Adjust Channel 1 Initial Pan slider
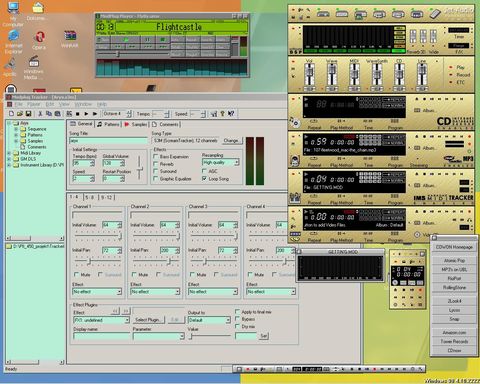The height and width of the screenshot is (384, 480). (x=89, y=262)
